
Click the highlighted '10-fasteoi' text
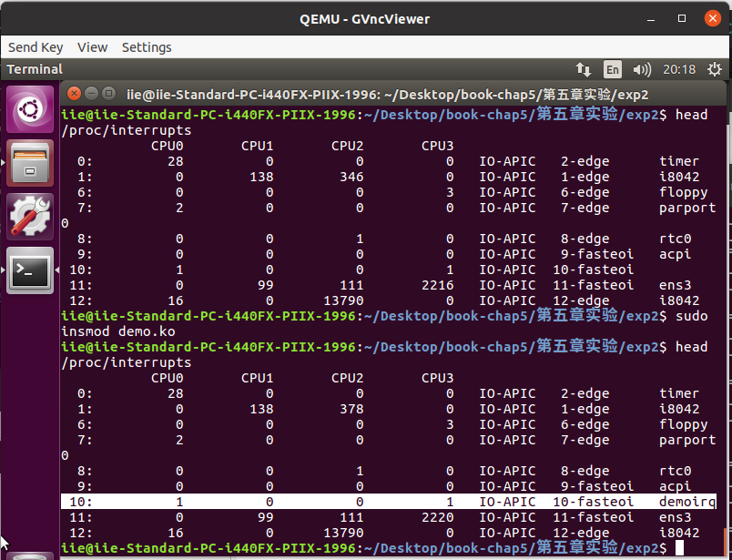tap(593, 502)
